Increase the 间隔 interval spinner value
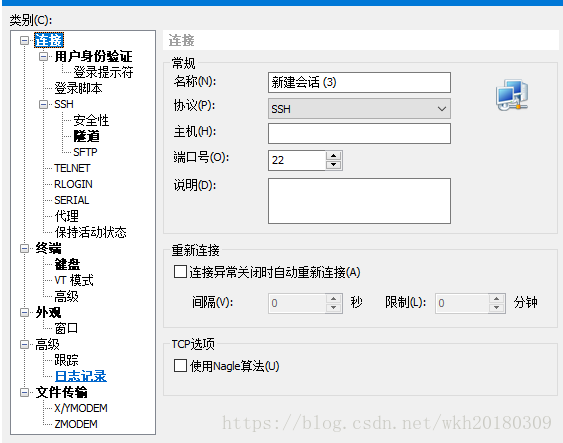563x443 pixels. (x=334, y=299)
